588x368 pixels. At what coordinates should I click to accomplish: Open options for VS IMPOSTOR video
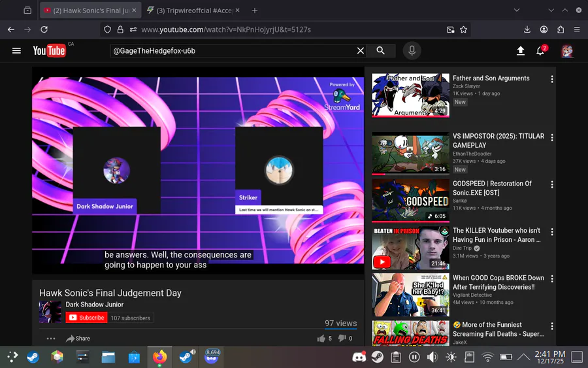pyautogui.click(x=552, y=138)
